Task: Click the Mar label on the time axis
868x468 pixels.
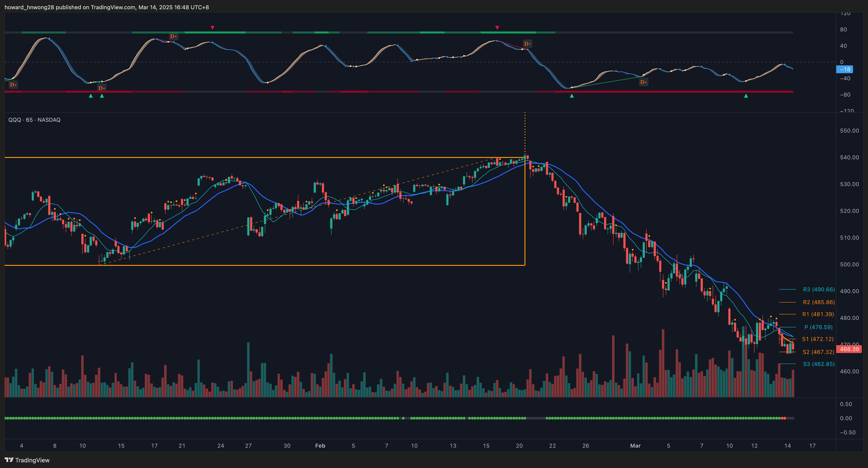Action: pyautogui.click(x=635, y=446)
